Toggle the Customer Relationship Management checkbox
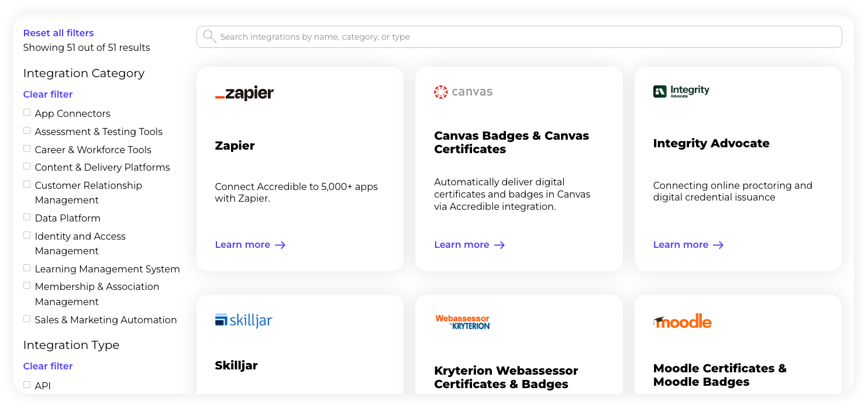 pyautogui.click(x=27, y=184)
